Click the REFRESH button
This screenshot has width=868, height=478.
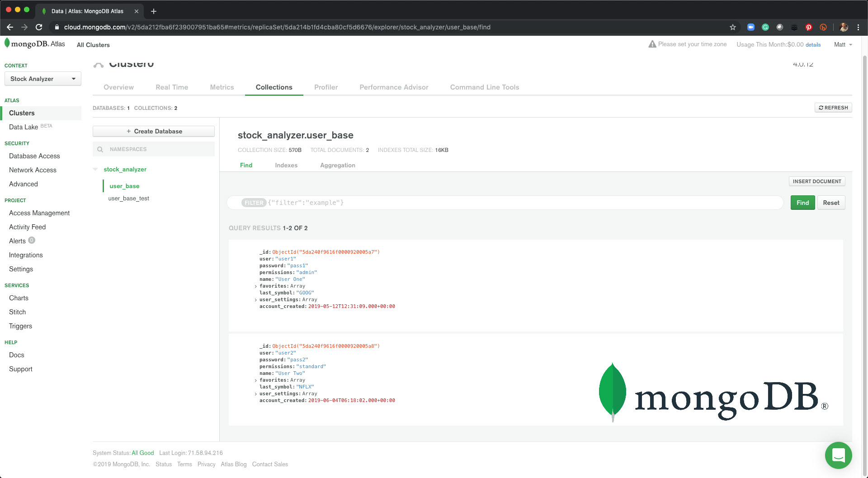click(833, 108)
